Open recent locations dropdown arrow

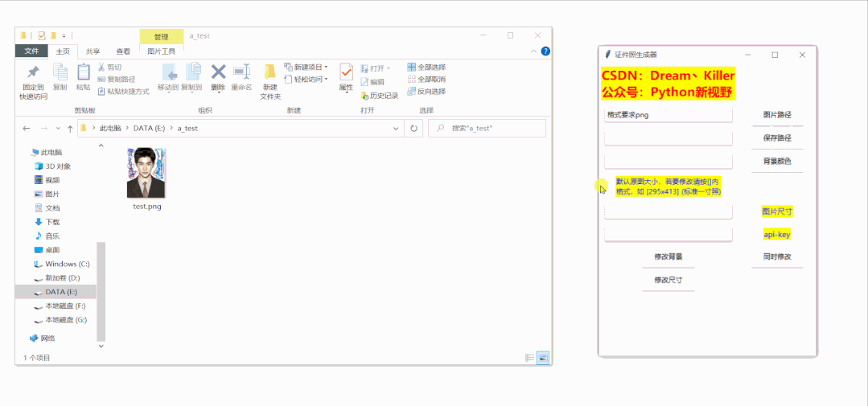(x=58, y=129)
